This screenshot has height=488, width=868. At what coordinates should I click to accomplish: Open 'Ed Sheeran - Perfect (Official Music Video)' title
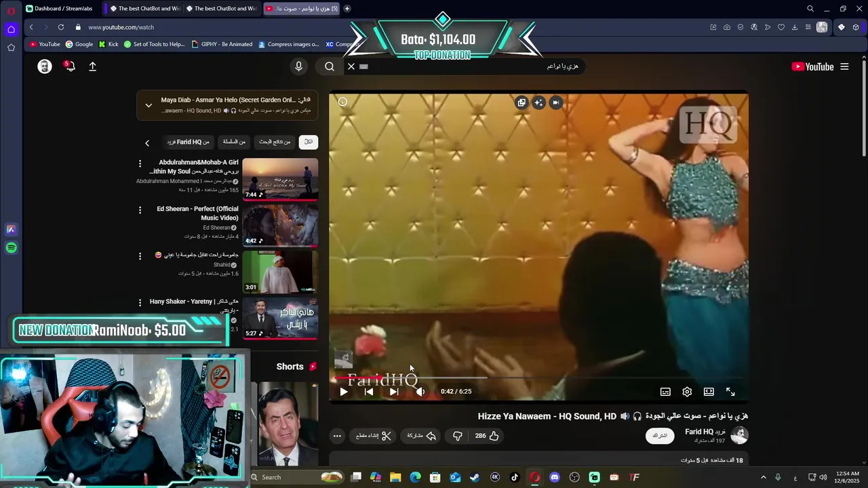click(x=197, y=213)
